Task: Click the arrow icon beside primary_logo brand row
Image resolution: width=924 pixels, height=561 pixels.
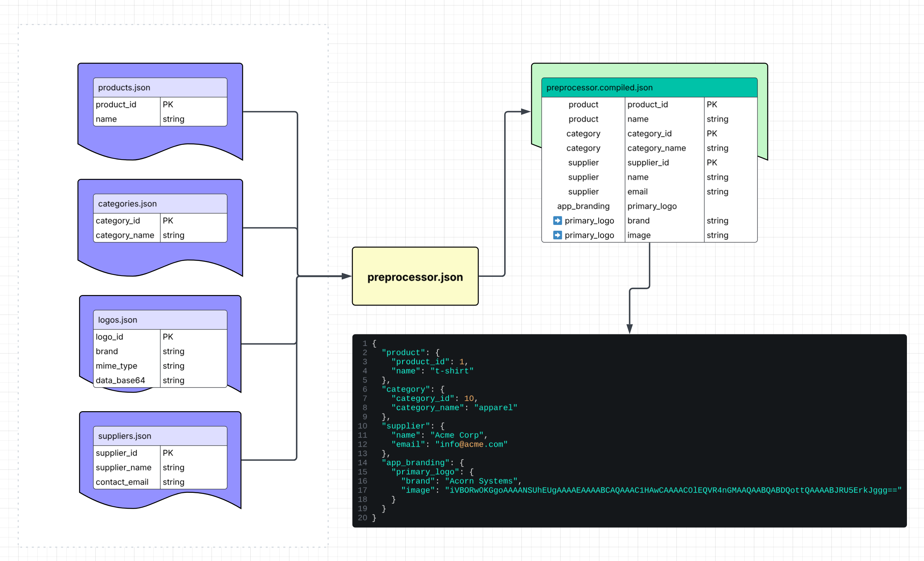Action: coord(557,221)
